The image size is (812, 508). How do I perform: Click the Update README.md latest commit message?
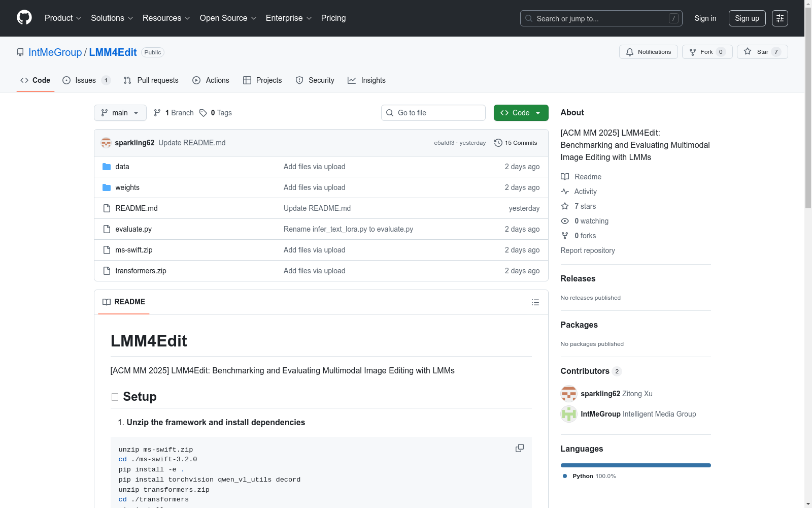point(192,143)
